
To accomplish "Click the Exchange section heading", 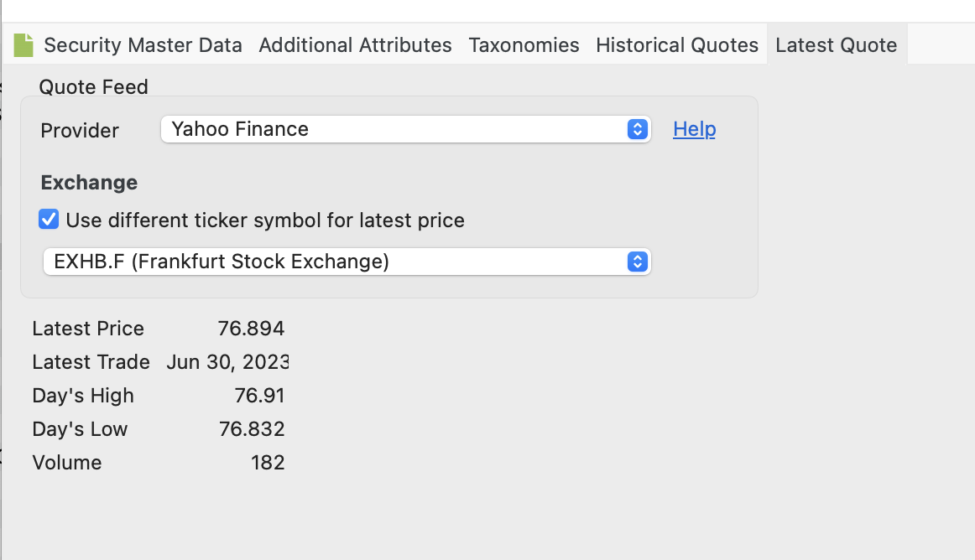I will 89,183.
